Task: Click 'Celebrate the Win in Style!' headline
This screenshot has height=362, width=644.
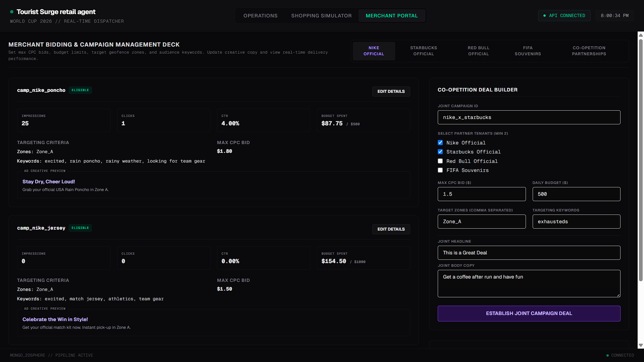Action: (55, 319)
